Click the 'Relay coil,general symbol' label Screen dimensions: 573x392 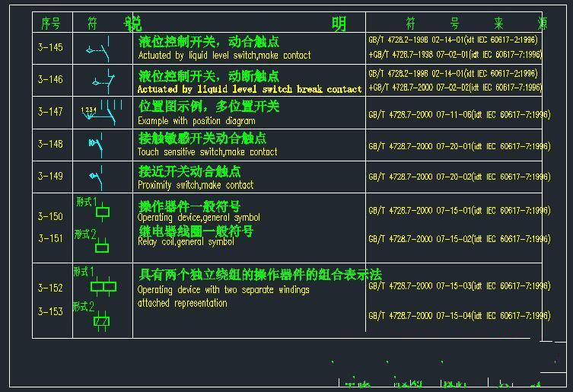click(186, 242)
